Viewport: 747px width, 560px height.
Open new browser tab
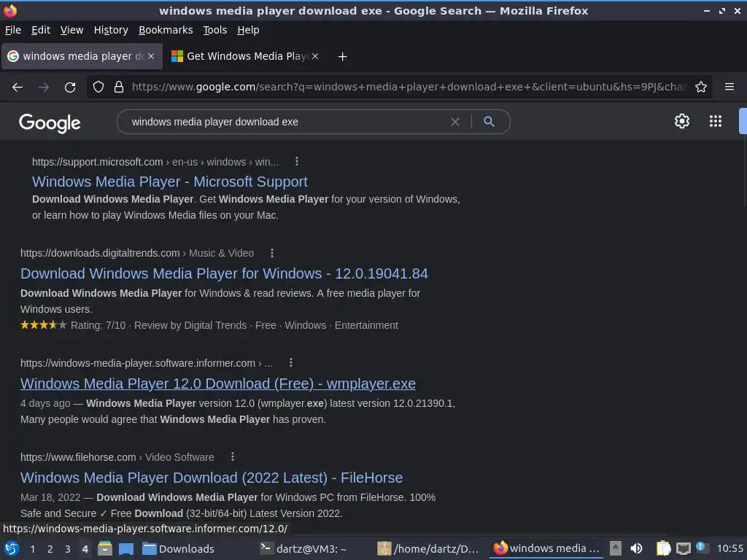click(342, 57)
